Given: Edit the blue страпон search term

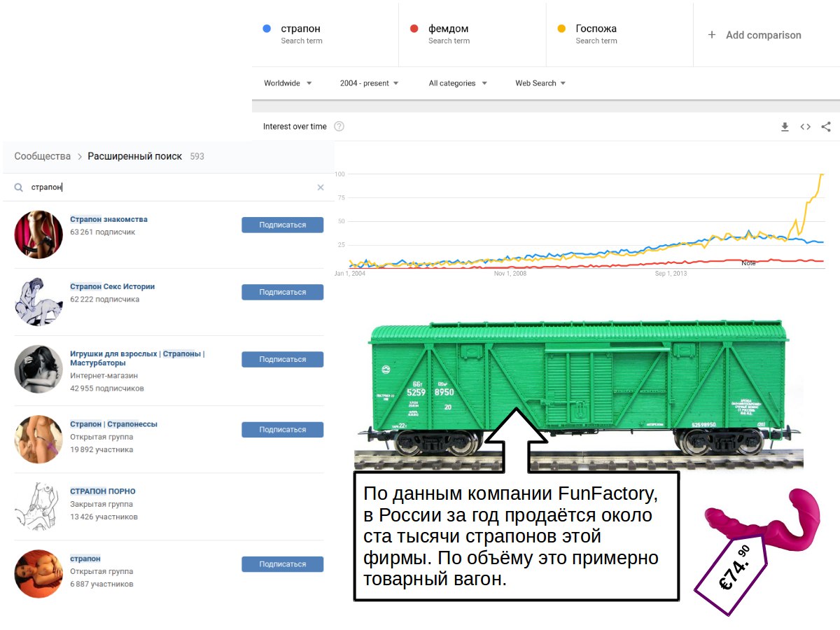Looking at the screenshot, I should 300,29.
